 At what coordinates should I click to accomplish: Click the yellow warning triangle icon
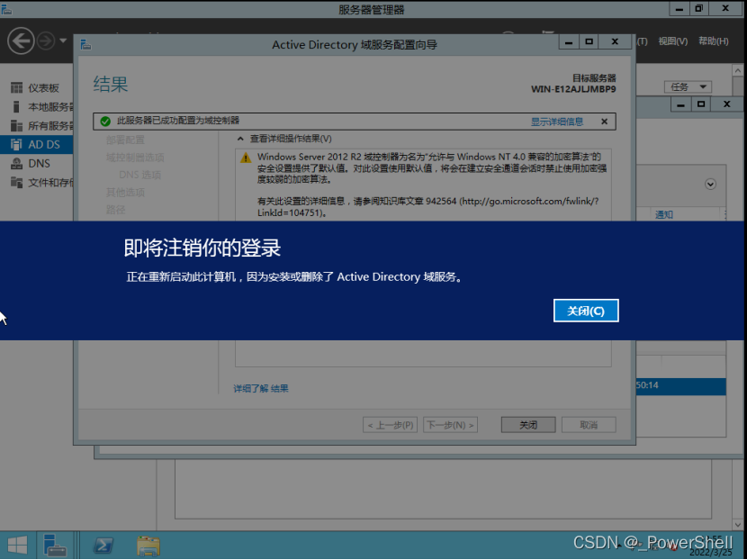(x=246, y=158)
